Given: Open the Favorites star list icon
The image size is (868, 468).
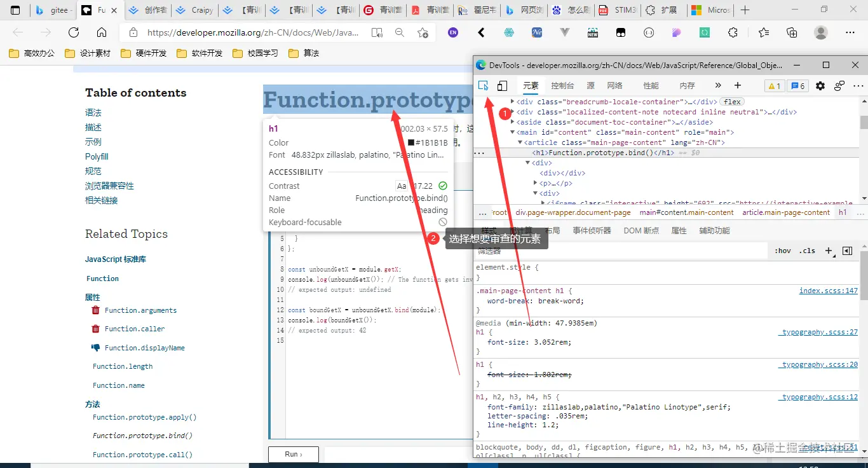Looking at the screenshot, I should pos(763,32).
